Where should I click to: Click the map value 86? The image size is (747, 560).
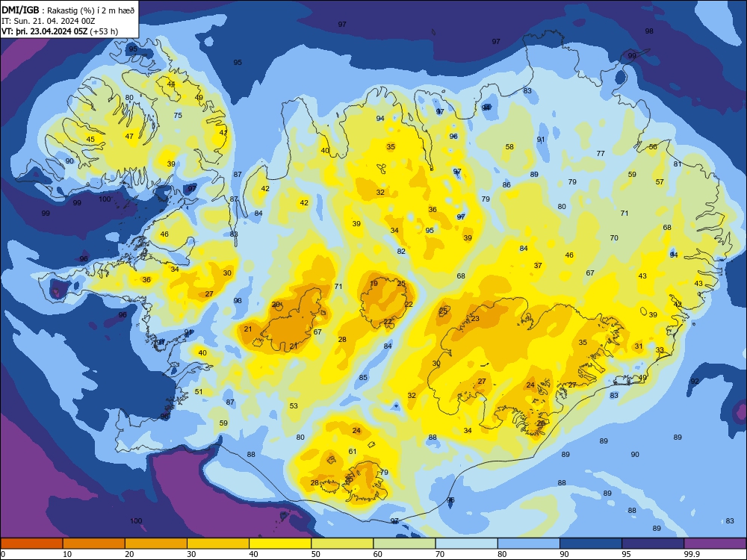(x=506, y=184)
